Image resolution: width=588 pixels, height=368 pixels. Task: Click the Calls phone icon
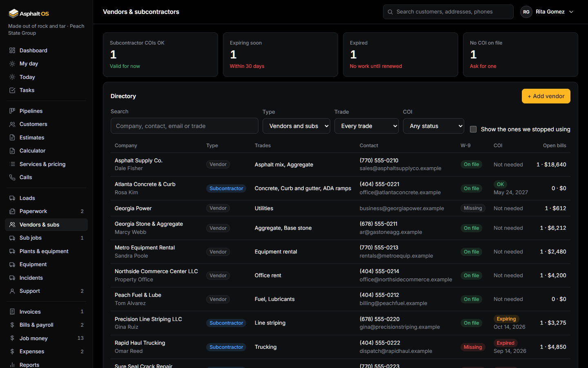12,177
